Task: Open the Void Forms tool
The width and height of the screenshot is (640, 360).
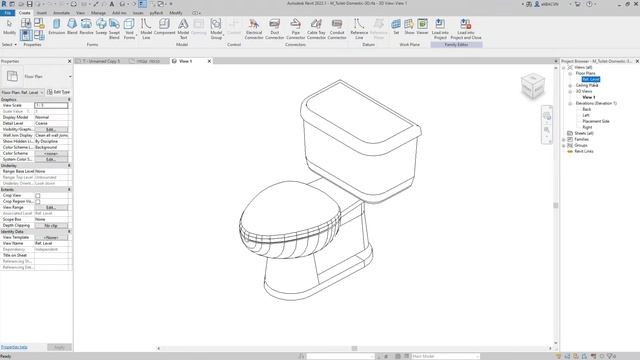Action: 129,29
